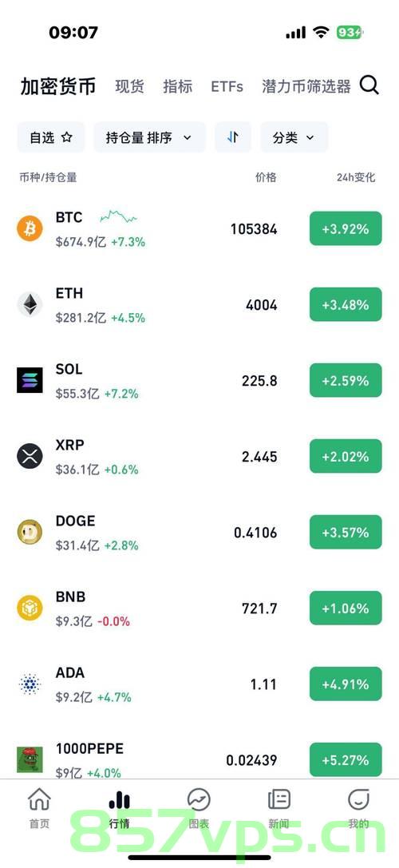Screen dimensions: 399x868
Task: Tap the Dogecoin logo icon
Action: click(x=30, y=532)
